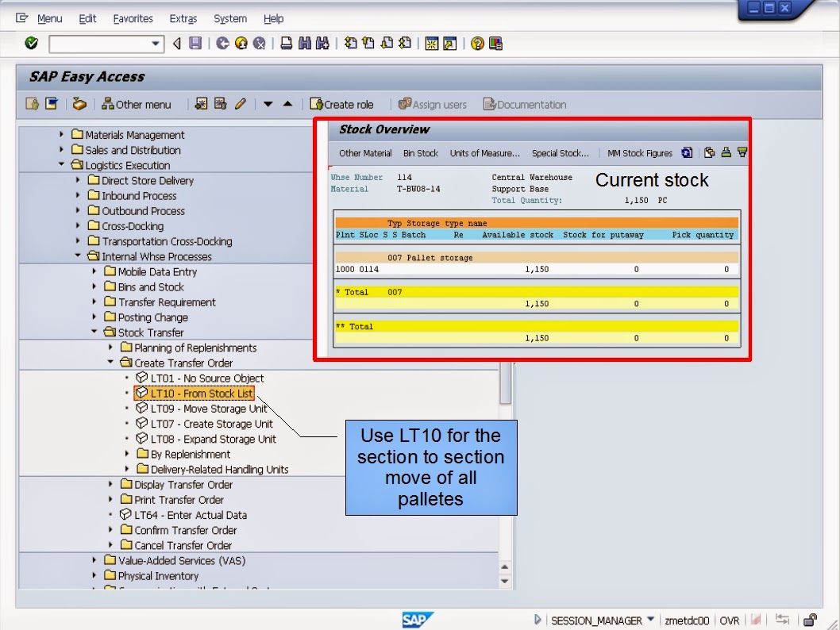Open the Help menu
The height and width of the screenshot is (630, 840).
273,19
